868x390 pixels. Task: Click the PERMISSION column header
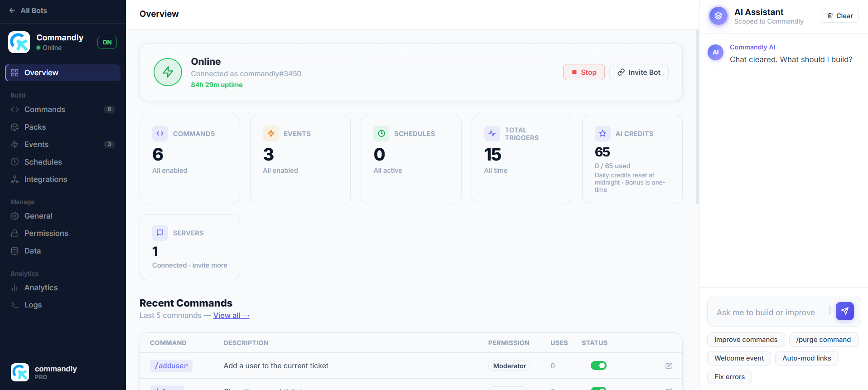tap(509, 343)
